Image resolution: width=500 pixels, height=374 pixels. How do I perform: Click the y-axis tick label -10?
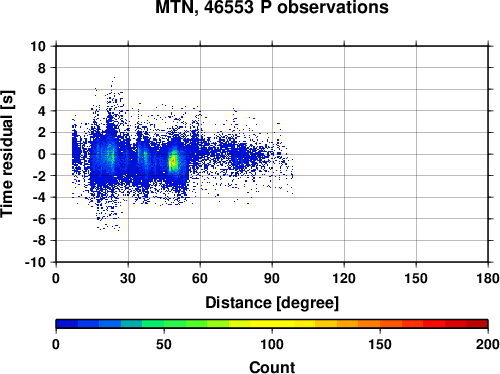[35, 262]
